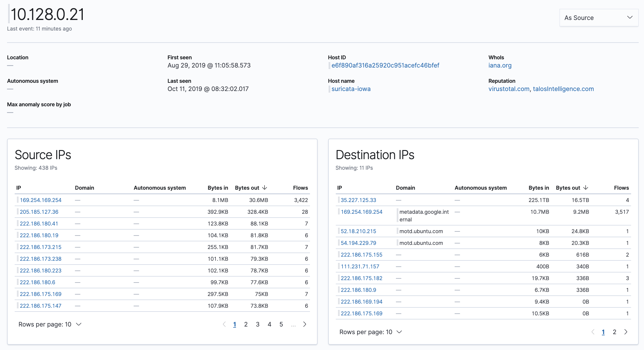Image resolution: width=644 pixels, height=350 pixels.
Task: Click next page arrow in Destination IPs
Action: (626, 332)
